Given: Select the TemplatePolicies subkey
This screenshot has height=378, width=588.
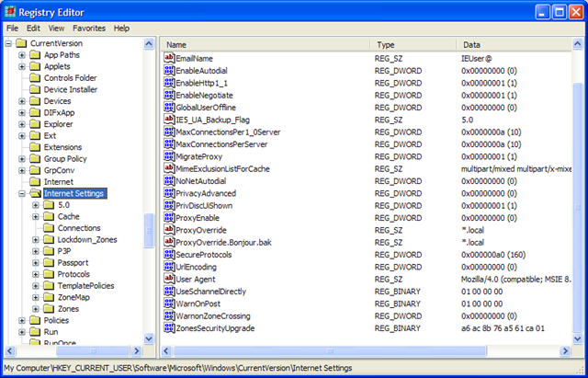Looking at the screenshot, I should point(85,286).
